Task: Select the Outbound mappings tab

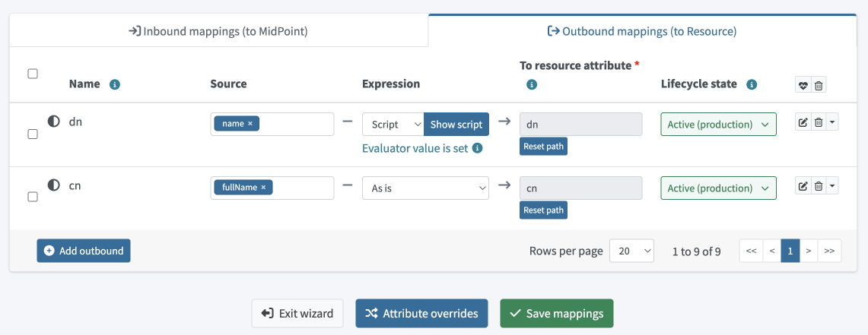Action: pos(642,32)
